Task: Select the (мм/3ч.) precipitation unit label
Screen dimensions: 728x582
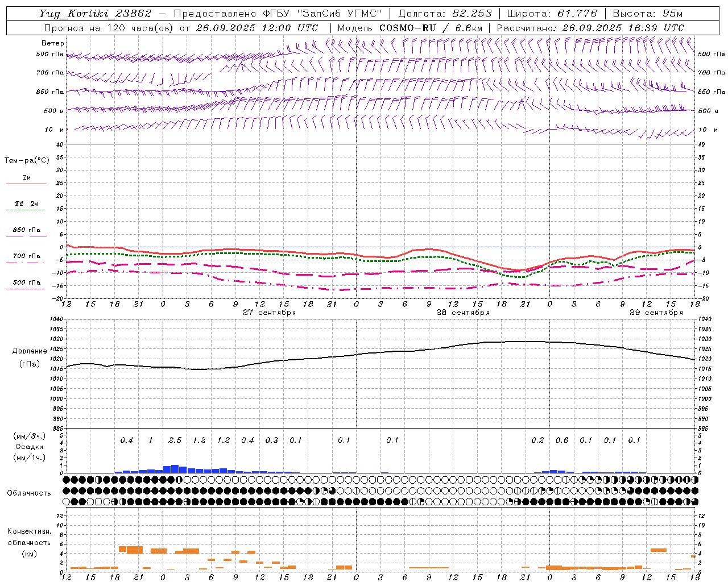Action: pos(30,436)
